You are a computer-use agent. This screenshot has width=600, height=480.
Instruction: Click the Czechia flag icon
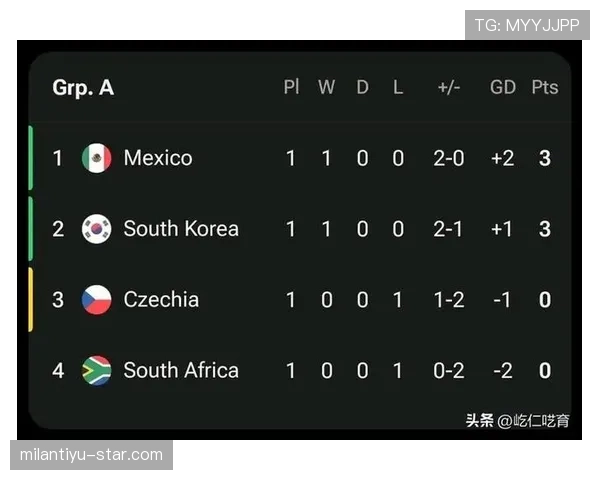(96, 300)
